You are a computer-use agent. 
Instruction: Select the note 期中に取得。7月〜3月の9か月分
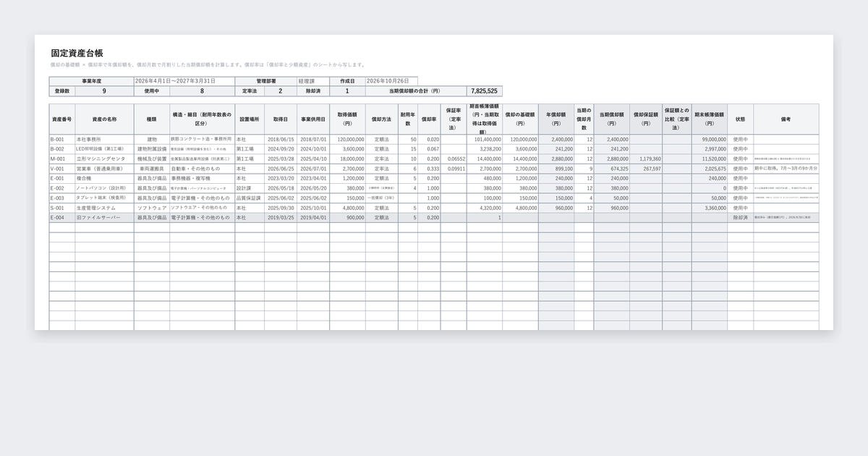pyautogui.click(x=786, y=169)
